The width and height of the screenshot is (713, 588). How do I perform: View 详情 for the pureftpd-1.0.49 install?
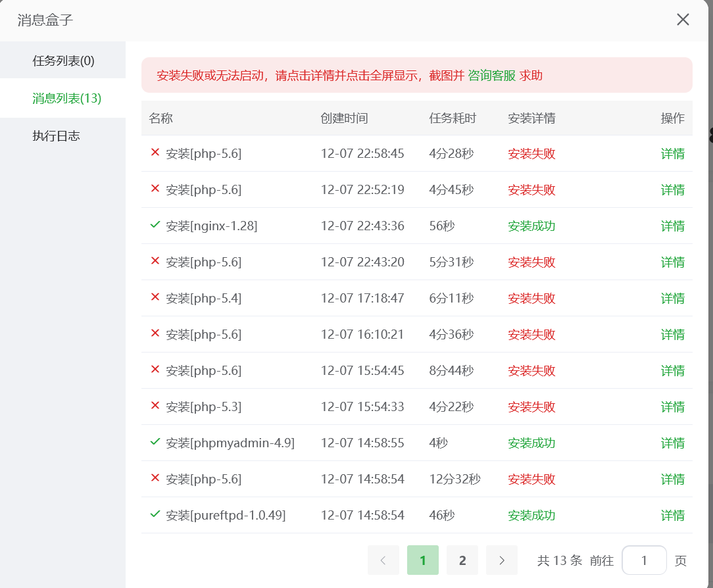672,516
